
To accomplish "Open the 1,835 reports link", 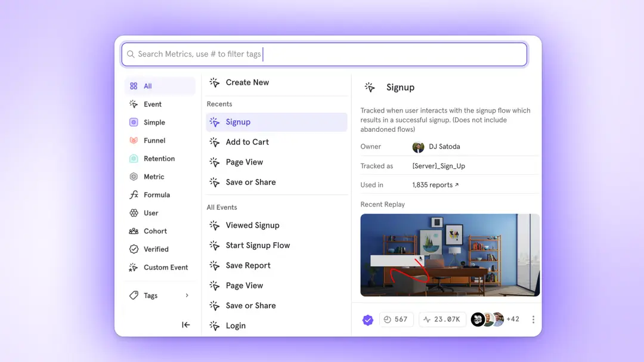I will (x=434, y=185).
